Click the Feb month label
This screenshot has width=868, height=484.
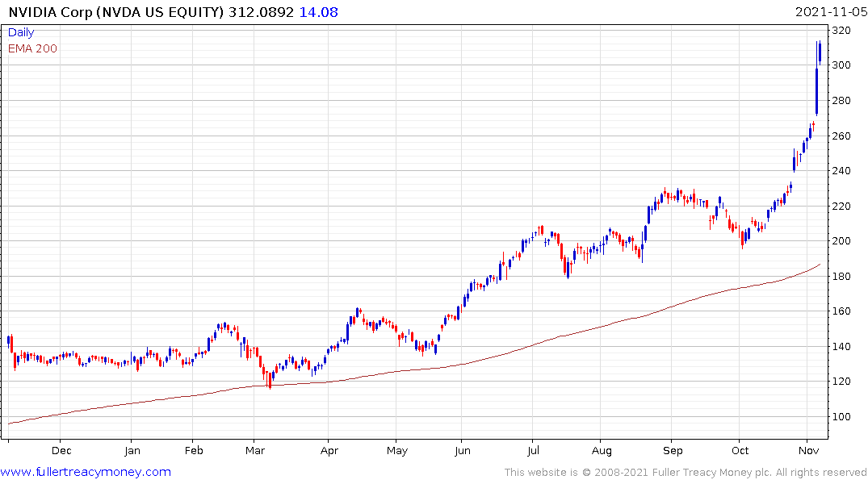(x=194, y=450)
